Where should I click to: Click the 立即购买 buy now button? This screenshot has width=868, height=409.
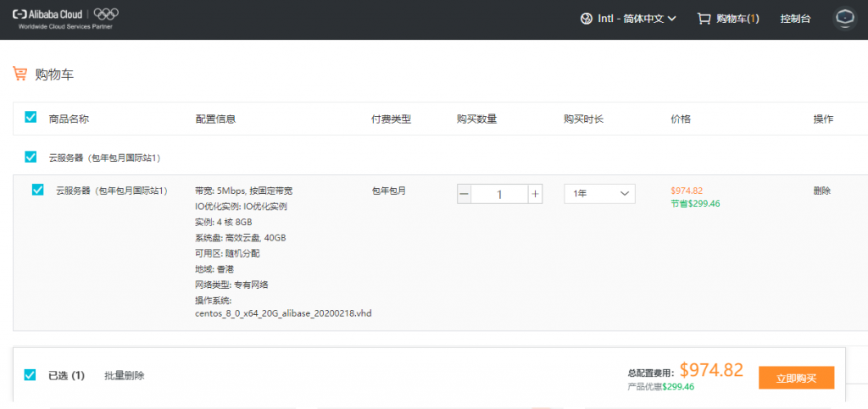pos(796,378)
